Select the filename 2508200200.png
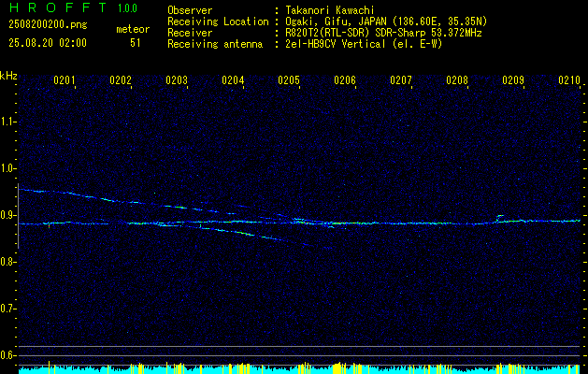This screenshot has height=374, width=588. pos(48,24)
